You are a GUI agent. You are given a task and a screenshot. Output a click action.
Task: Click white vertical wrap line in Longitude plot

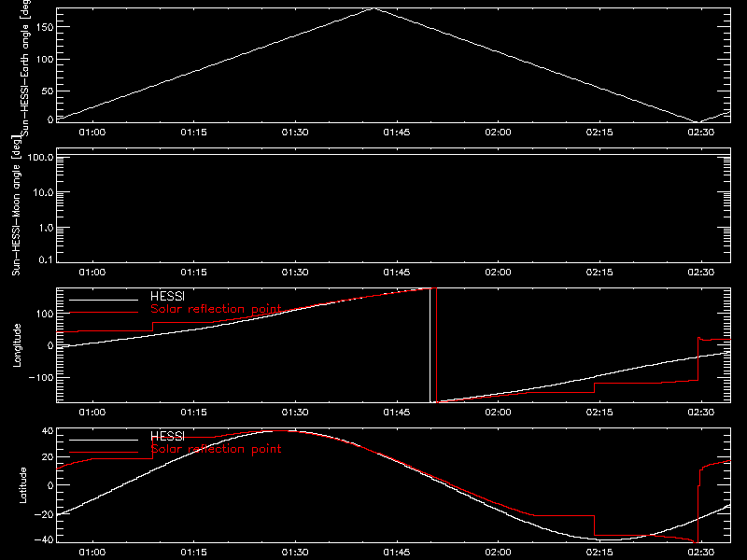(x=430, y=345)
